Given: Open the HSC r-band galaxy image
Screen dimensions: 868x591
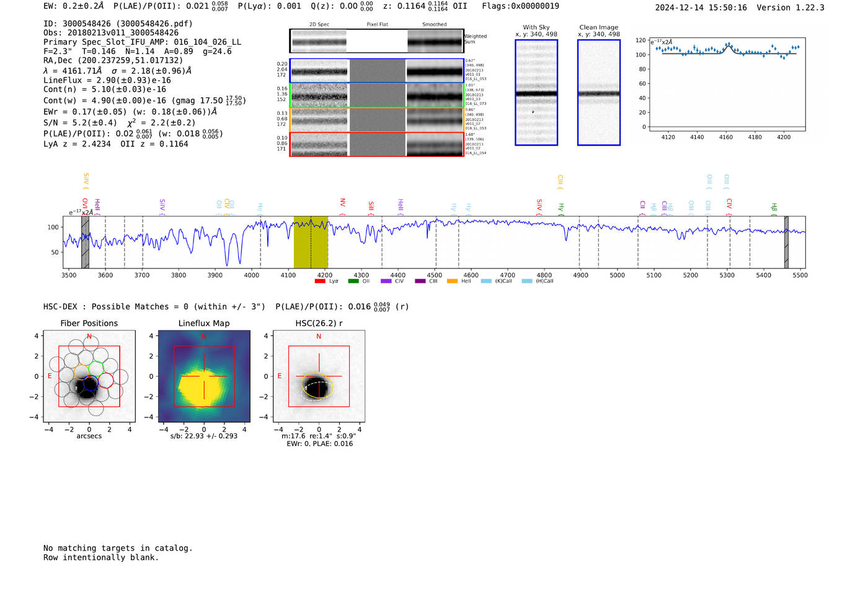Looking at the screenshot, I should [x=319, y=376].
